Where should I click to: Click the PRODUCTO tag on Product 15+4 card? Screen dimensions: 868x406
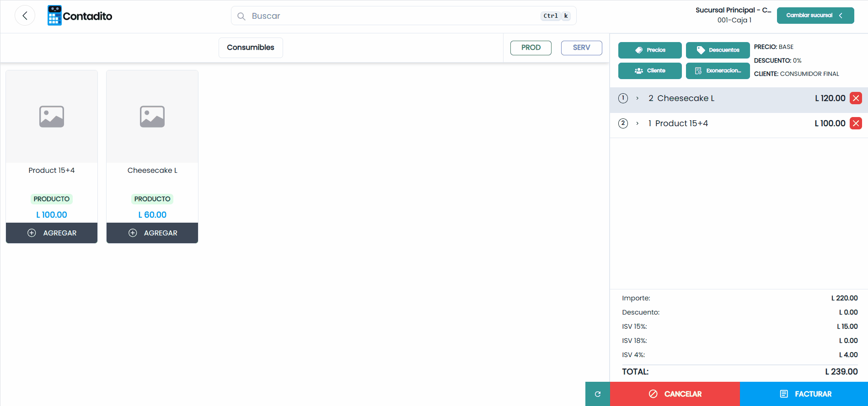point(52,199)
